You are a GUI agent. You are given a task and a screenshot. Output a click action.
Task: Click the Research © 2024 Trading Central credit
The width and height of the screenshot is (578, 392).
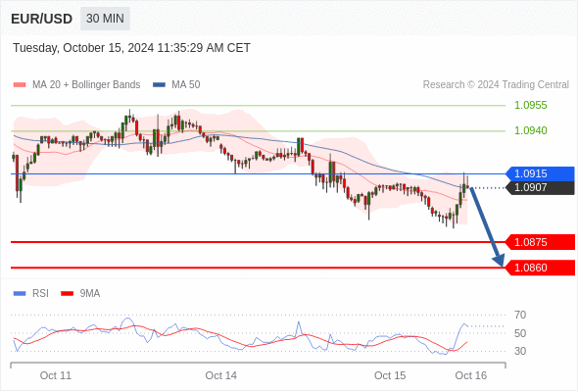(x=496, y=85)
